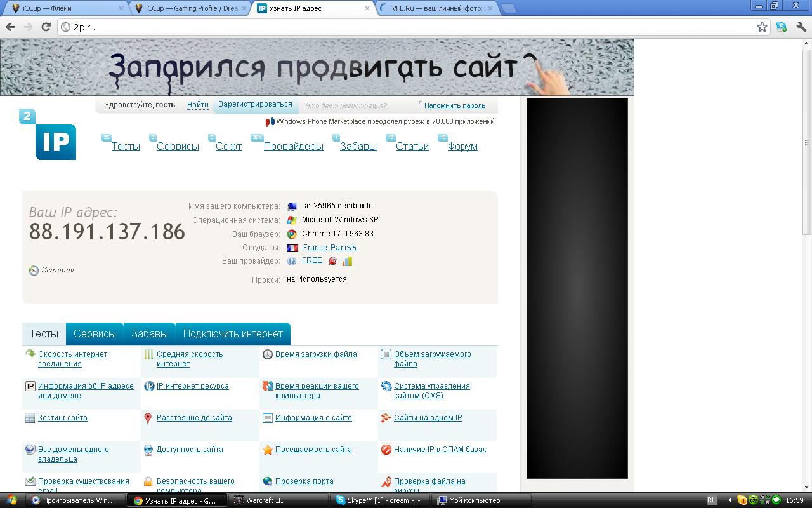Click the Windows Phone Marketplace news headline
Screen dimensions: 812x508
point(385,121)
